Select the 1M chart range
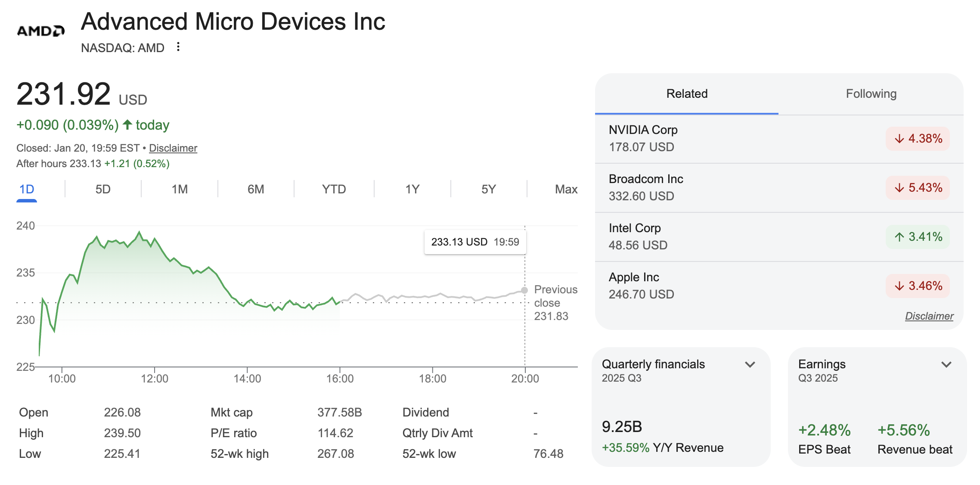This screenshot has width=980, height=485. pos(180,189)
